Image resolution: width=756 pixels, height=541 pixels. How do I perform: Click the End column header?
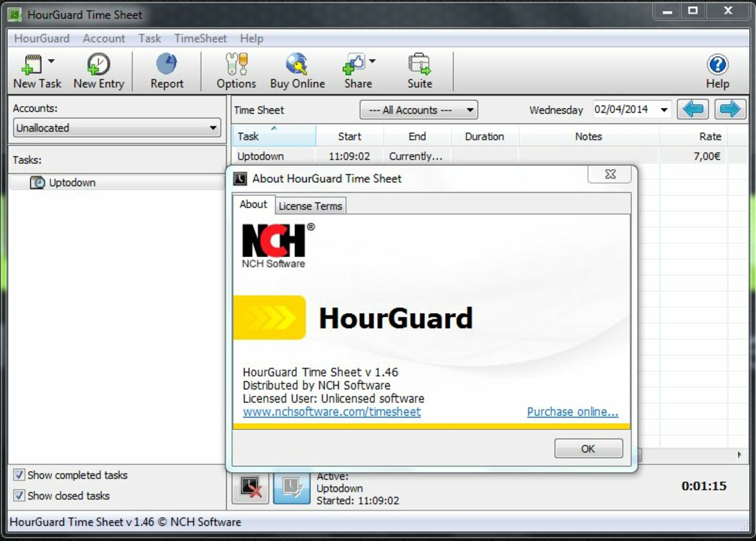point(417,137)
